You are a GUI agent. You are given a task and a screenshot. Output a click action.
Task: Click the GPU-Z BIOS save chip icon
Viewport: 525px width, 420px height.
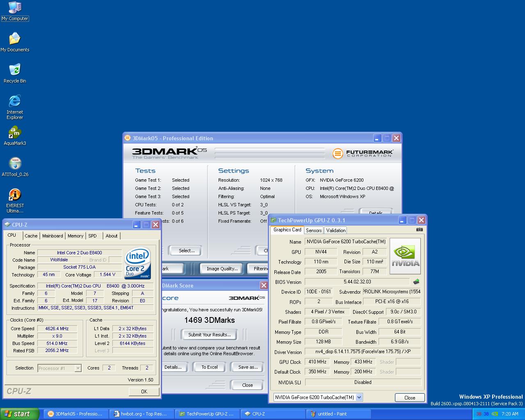[x=416, y=282]
